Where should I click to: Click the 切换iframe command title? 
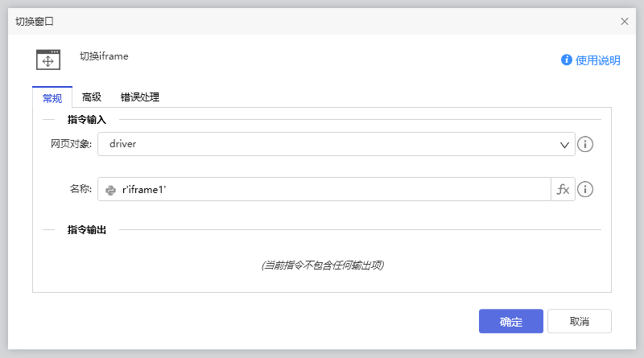tap(104, 56)
